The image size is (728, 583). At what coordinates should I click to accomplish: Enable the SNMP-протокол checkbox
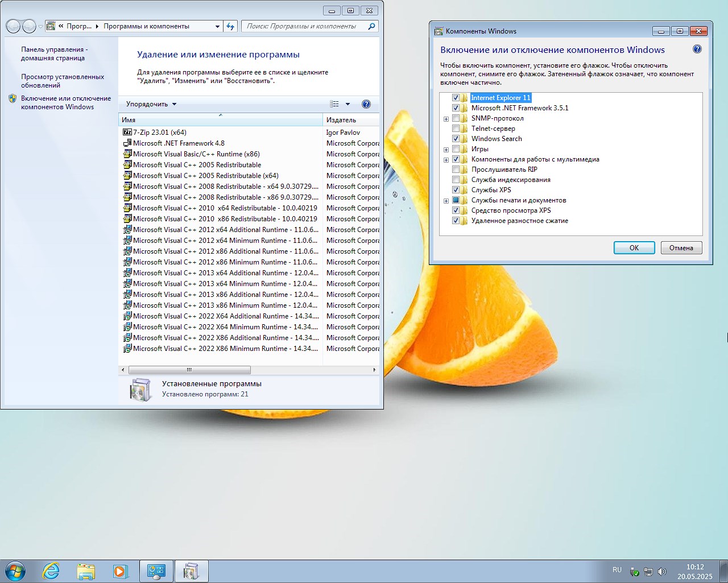[x=456, y=118]
